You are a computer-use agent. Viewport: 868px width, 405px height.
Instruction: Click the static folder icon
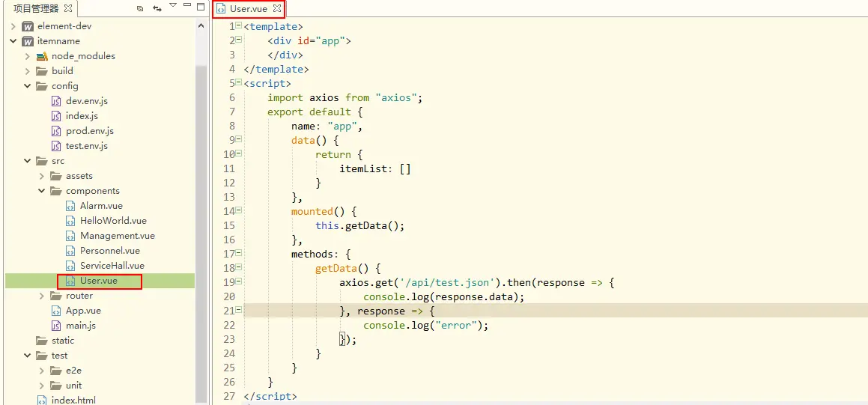[42, 341]
